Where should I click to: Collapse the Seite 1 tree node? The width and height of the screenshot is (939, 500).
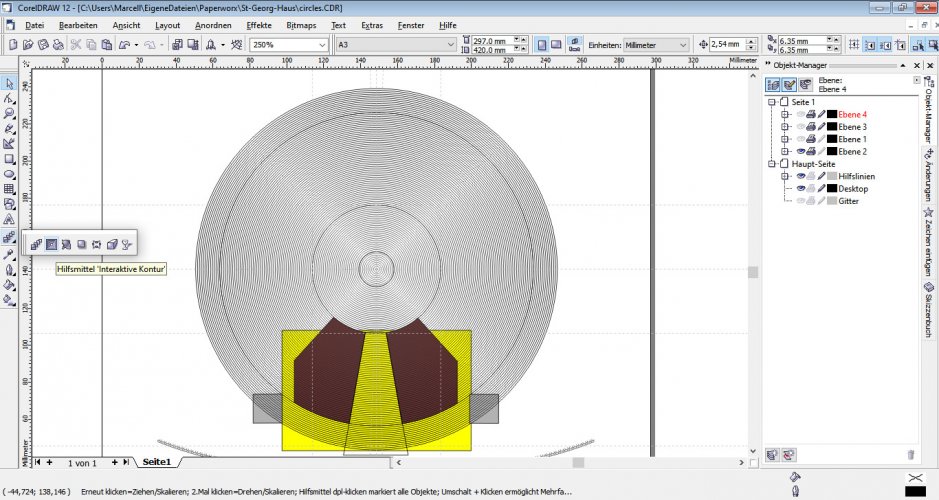click(773, 102)
